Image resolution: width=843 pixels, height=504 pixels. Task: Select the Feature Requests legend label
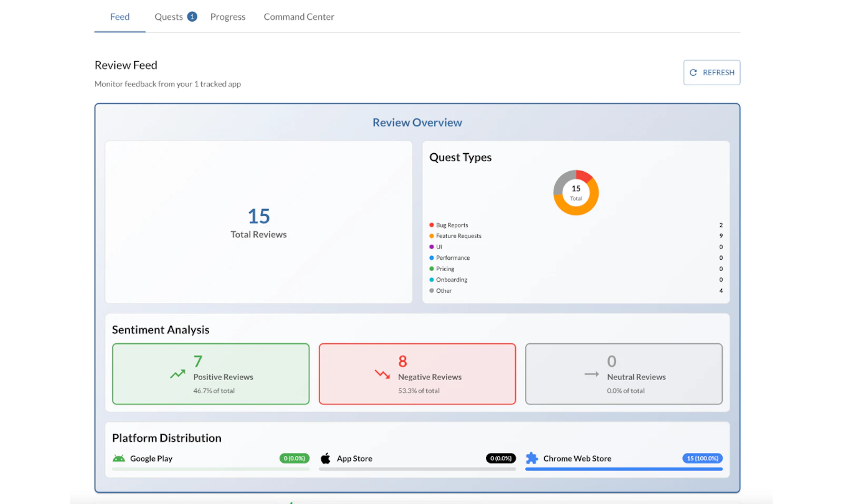pyautogui.click(x=459, y=236)
